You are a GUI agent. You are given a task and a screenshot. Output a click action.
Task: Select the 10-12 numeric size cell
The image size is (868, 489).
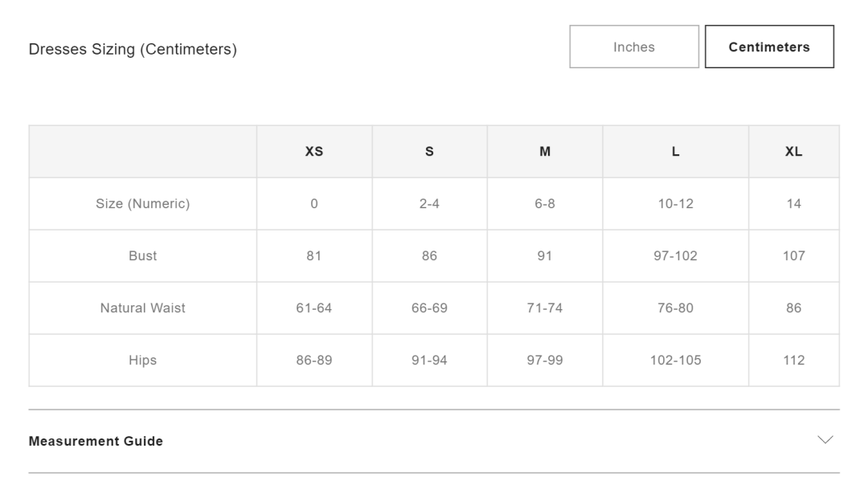pyautogui.click(x=675, y=204)
